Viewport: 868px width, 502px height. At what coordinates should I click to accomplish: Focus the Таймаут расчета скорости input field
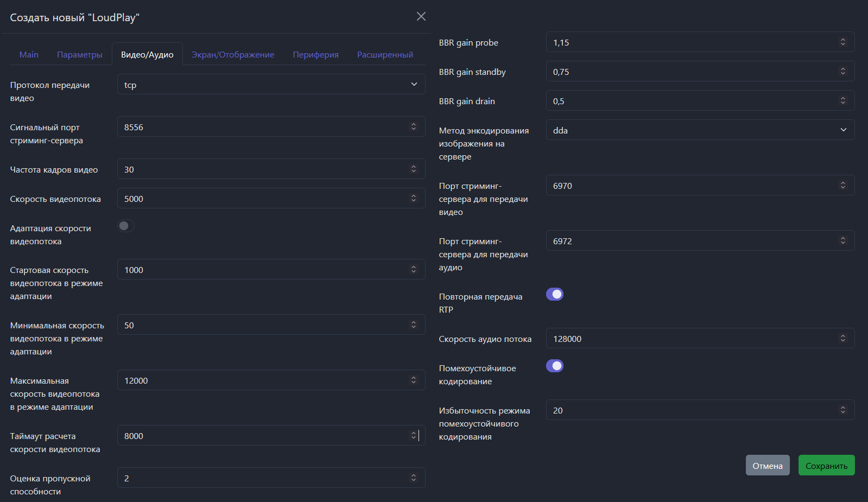click(263, 436)
